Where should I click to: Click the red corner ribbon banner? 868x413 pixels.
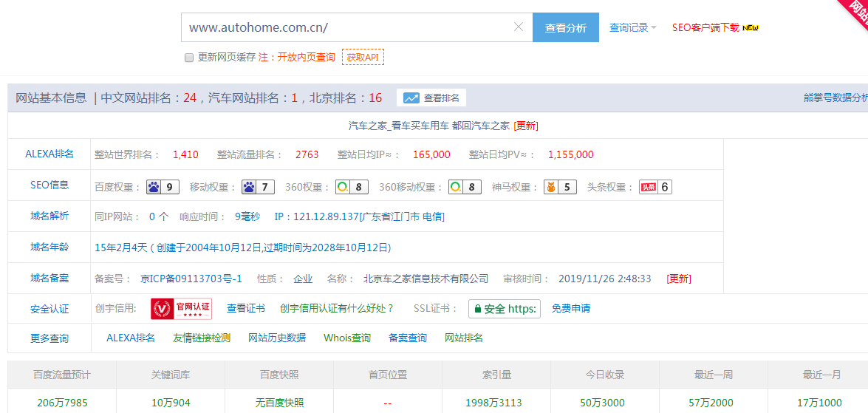pyautogui.click(x=855, y=11)
